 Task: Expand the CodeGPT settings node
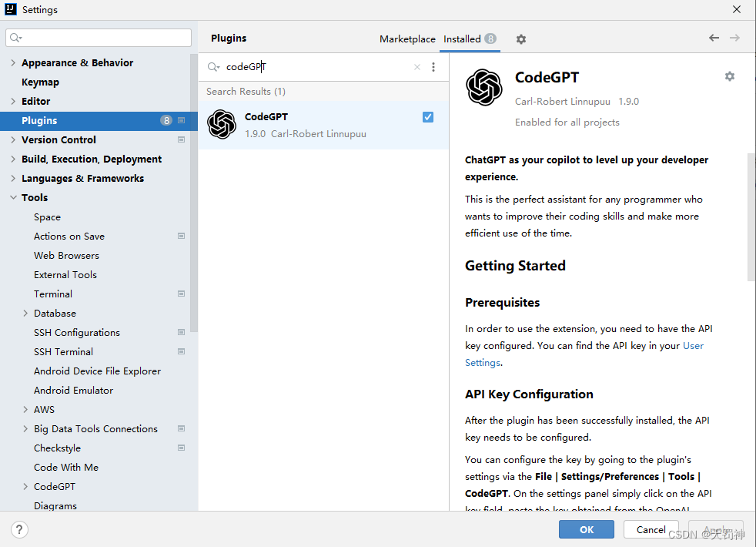(25, 487)
